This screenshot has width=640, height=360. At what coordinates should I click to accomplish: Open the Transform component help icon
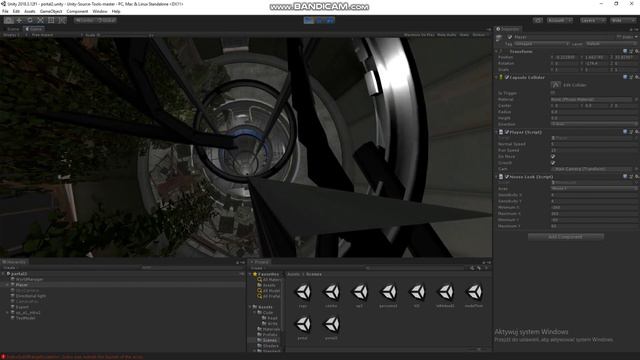(x=625, y=51)
